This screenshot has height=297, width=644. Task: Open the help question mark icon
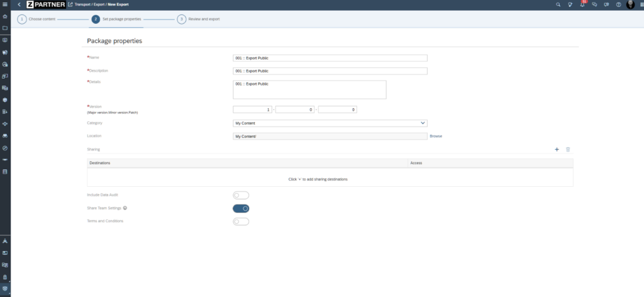(618, 4)
